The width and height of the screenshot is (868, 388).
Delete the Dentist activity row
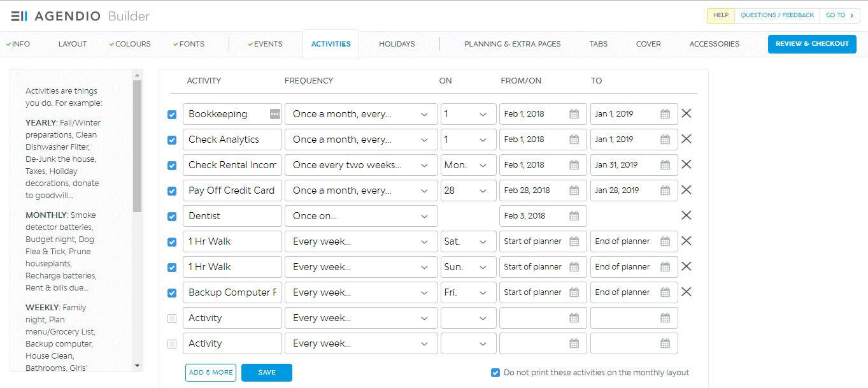pos(686,215)
